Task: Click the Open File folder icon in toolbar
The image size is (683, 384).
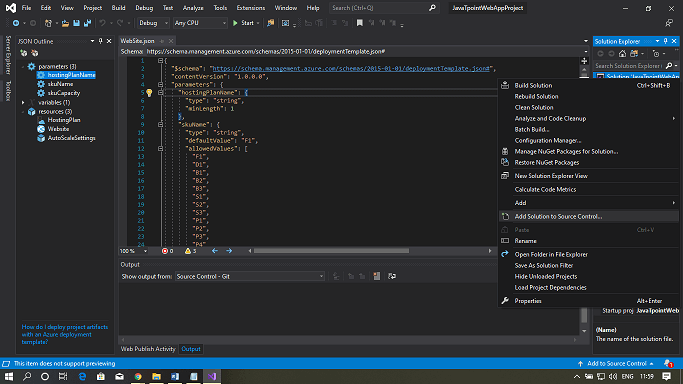Action: coord(65,23)
